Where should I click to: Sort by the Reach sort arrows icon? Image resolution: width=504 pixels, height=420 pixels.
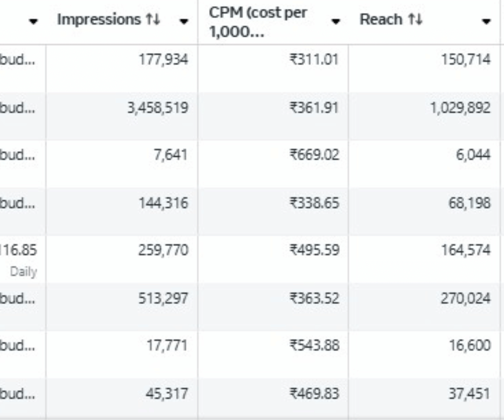415,20
